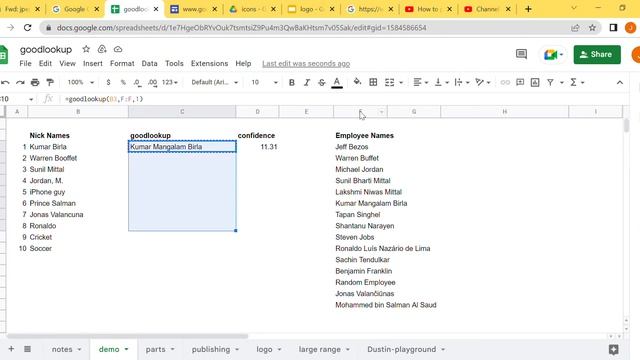
Task: Click the Undo icon in toolbar
Action: (5, 82)
